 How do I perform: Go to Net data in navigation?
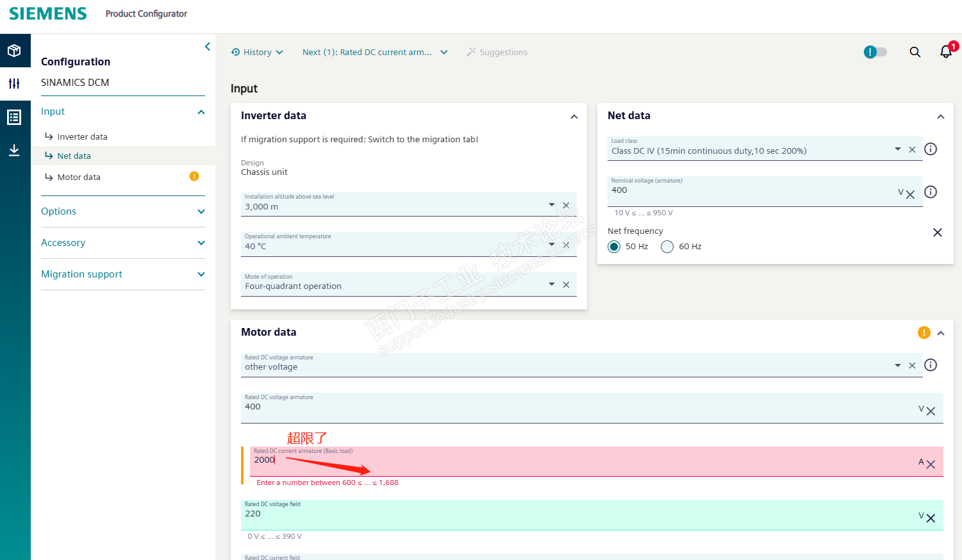[74, 156]
